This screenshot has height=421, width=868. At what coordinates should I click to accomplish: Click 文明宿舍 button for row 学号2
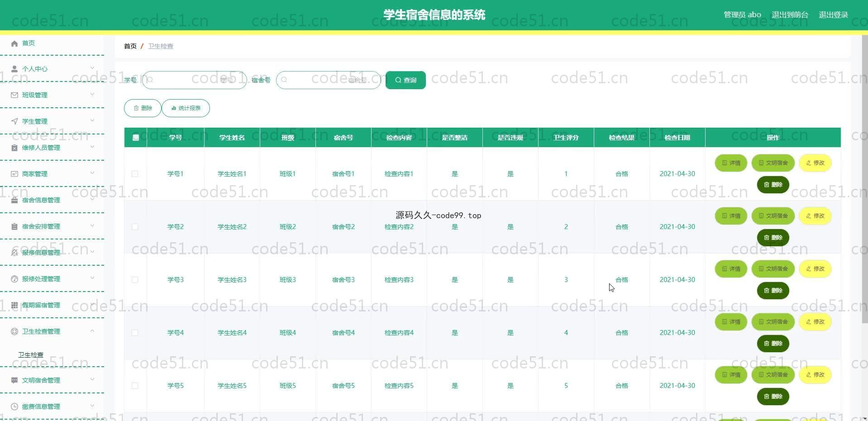coord(773,216)
